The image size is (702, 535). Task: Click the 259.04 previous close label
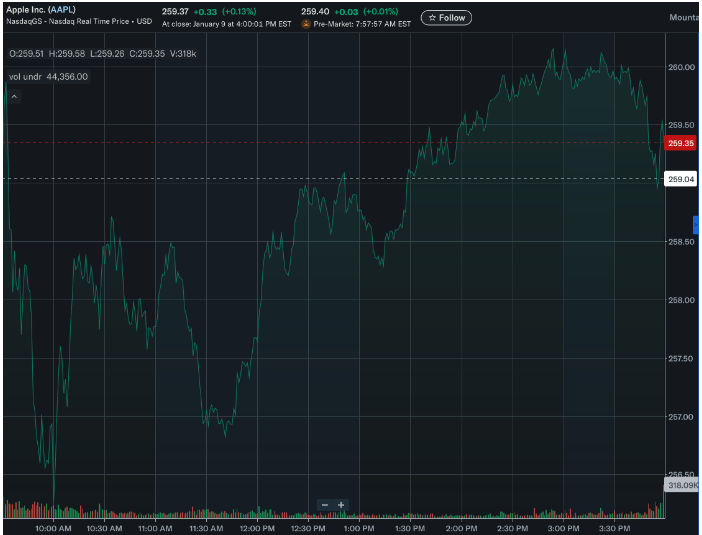pos(681,179)
